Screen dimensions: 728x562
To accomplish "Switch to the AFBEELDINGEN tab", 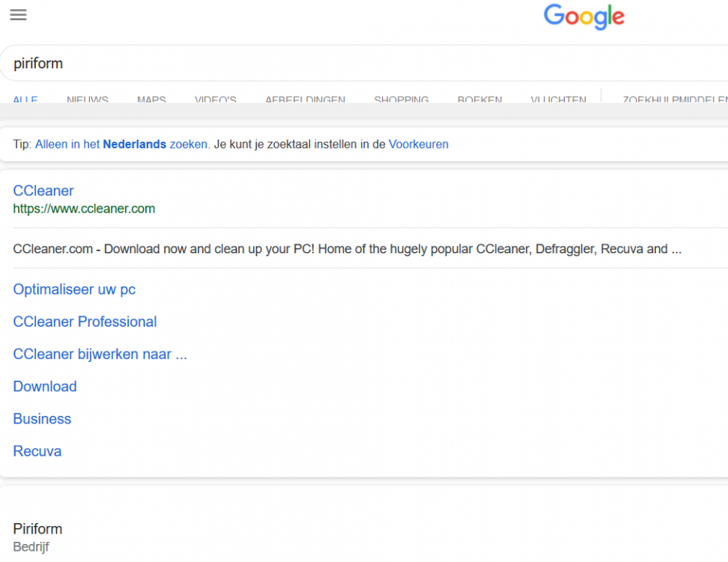I will click(305, 100).
